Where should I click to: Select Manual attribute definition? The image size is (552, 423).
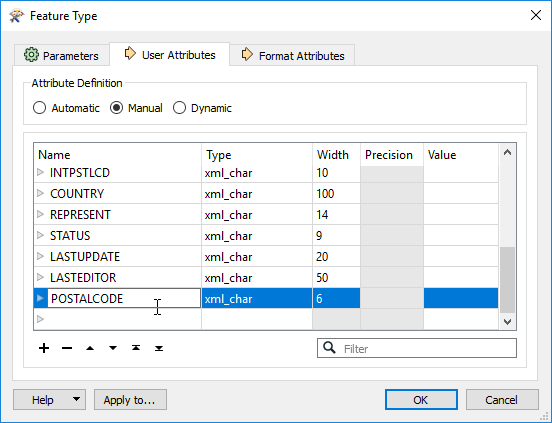[x=116, y=108]
